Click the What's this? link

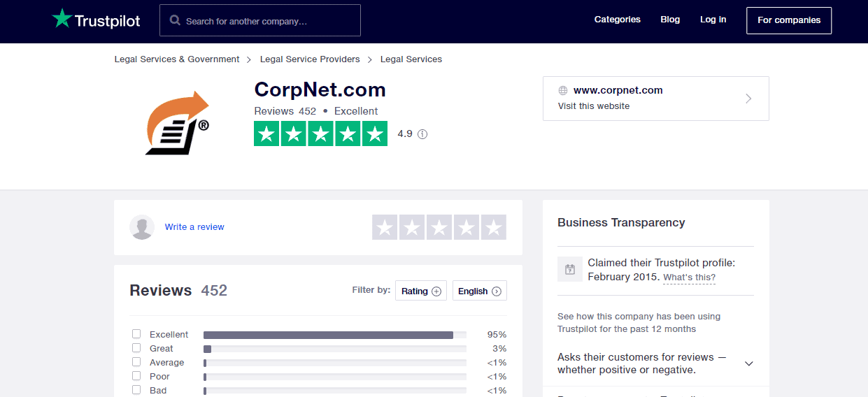coord(690,277)
